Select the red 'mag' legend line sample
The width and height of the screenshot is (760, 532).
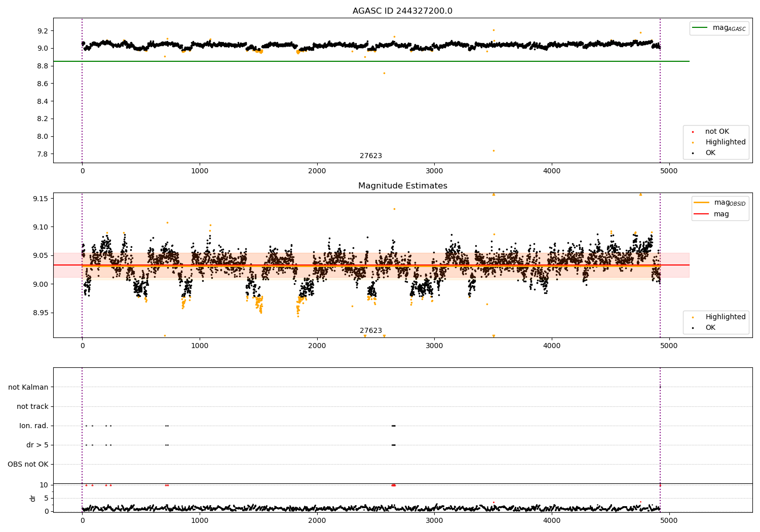(702, 214)
